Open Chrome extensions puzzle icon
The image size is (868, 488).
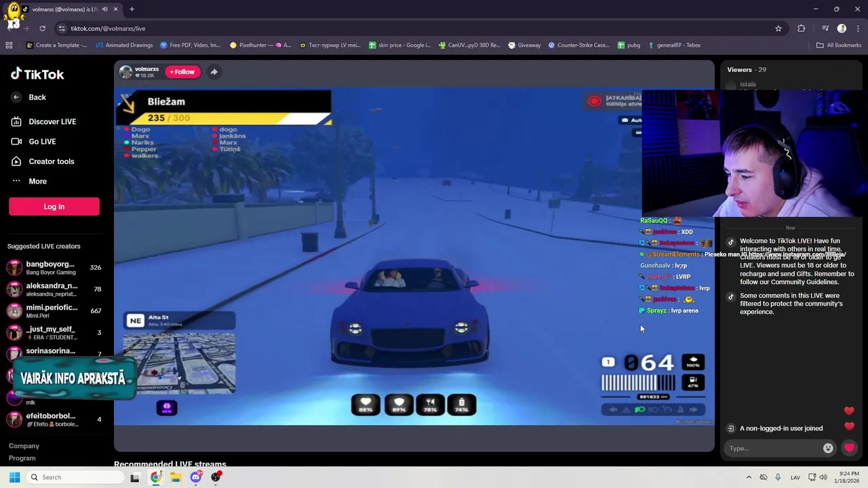coord(802,28)
